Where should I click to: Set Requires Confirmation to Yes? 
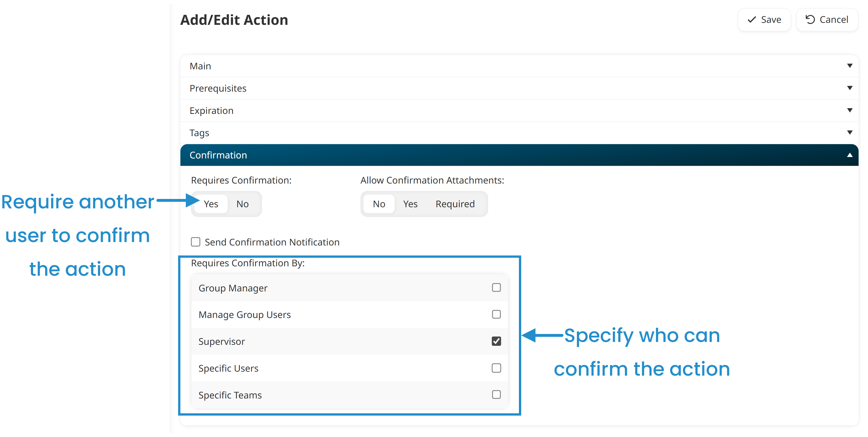pyautogui.click(x=211, y=204)
